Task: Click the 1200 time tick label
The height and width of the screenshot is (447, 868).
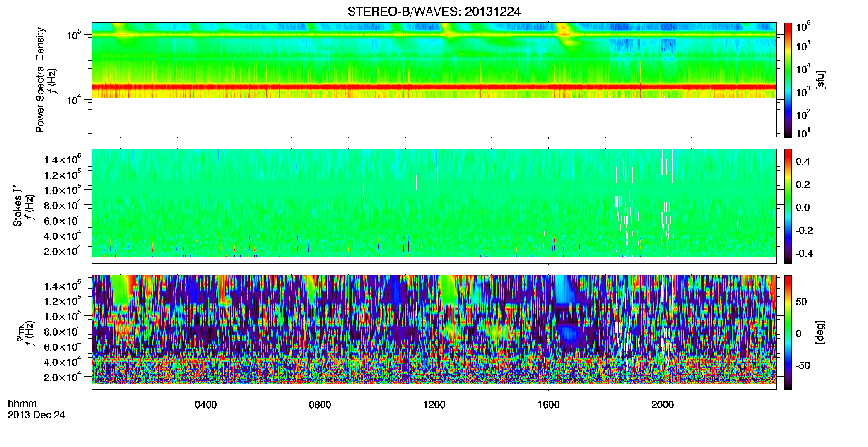Action: [434, 405]
